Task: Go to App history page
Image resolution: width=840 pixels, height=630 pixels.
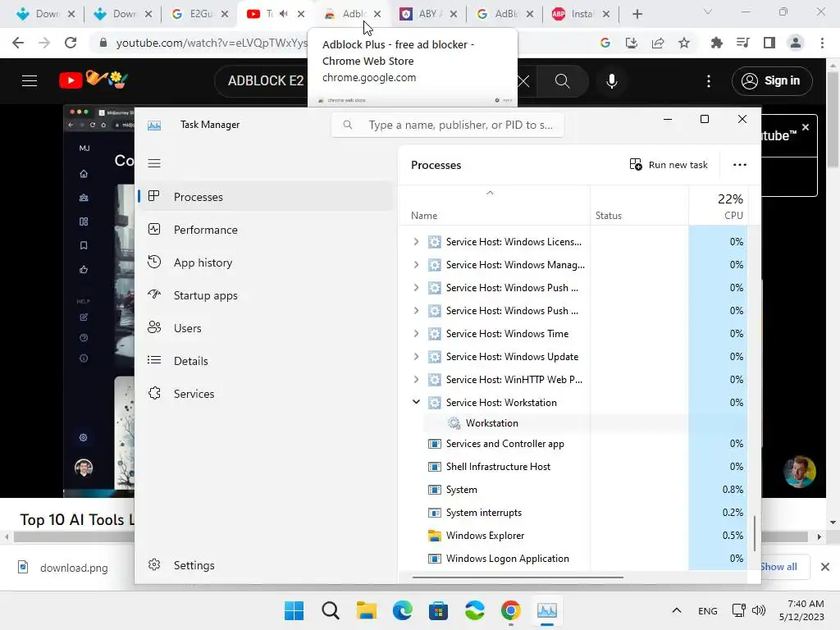Action: click(267, 262)
